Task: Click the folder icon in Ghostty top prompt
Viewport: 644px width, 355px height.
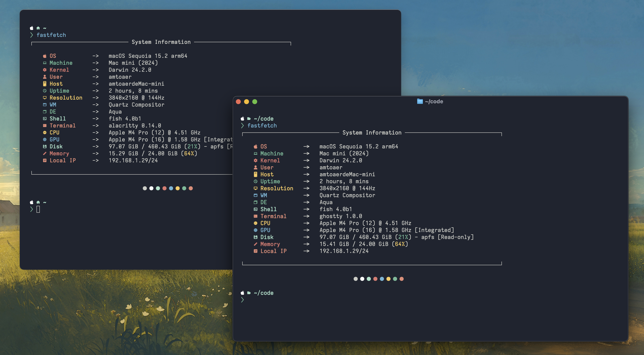Action: (249, 119)
